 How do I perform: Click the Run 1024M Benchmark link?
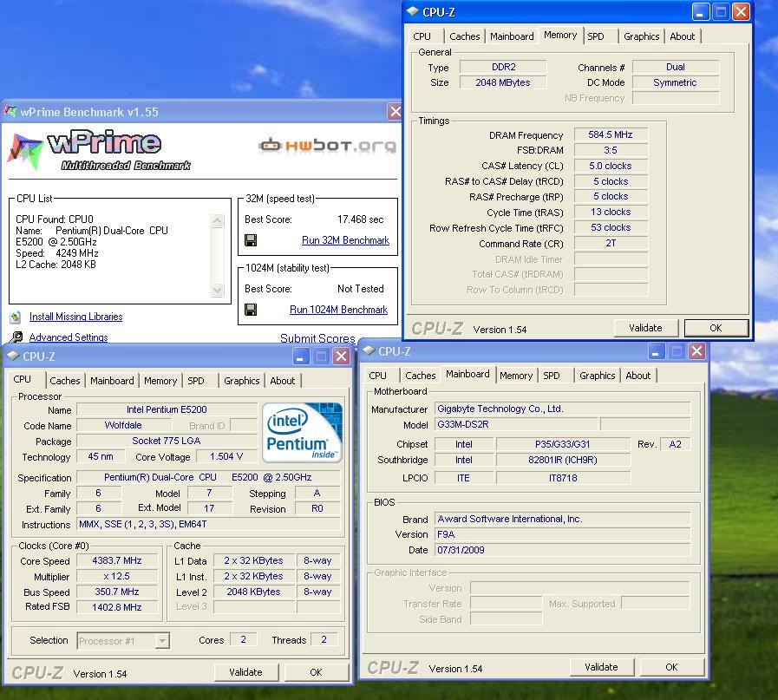(x=338, y=310)
